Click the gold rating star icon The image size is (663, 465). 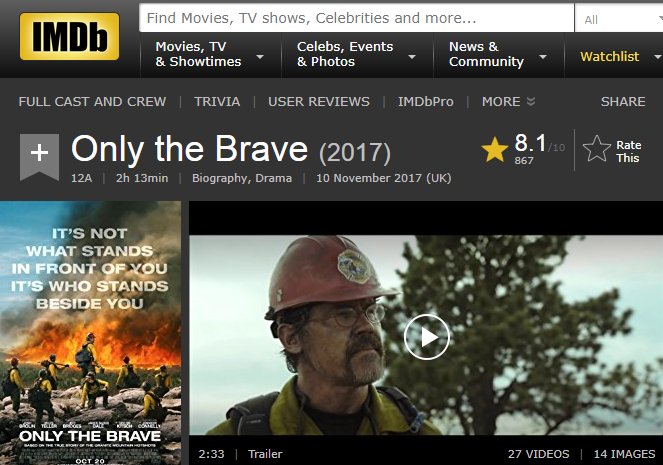494,149
